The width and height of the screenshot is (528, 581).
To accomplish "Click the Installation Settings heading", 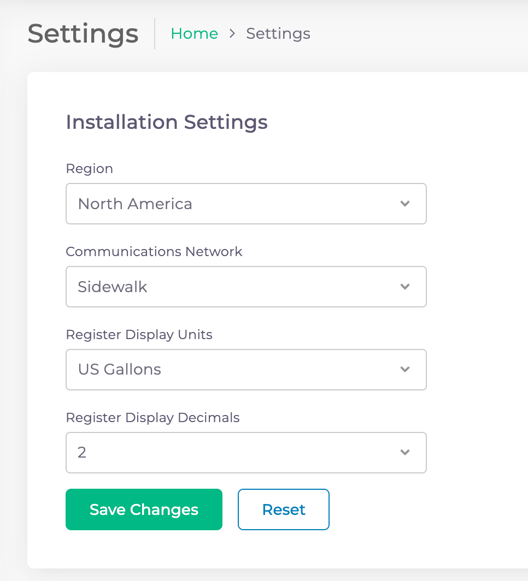I will pos(167,122).
